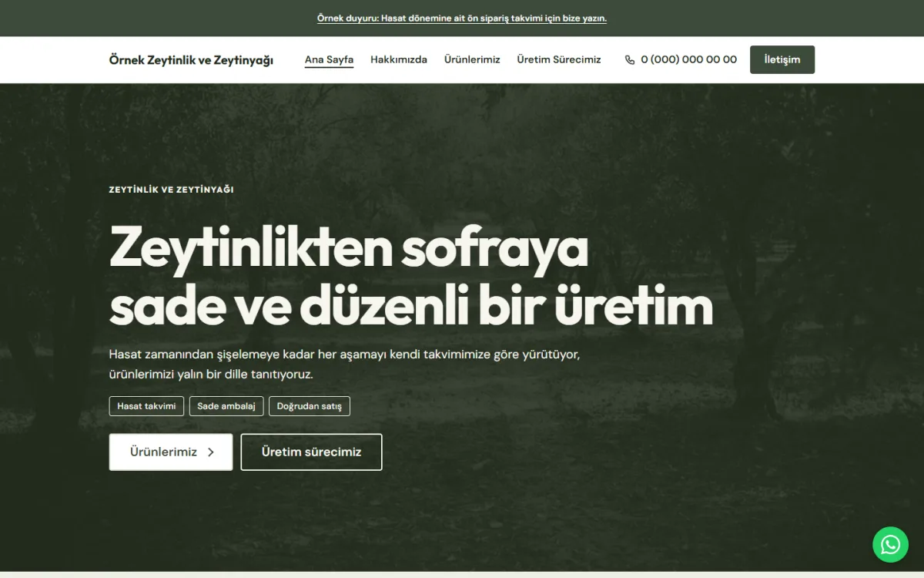Click the Sade ambalaj tag

[226, 406]
